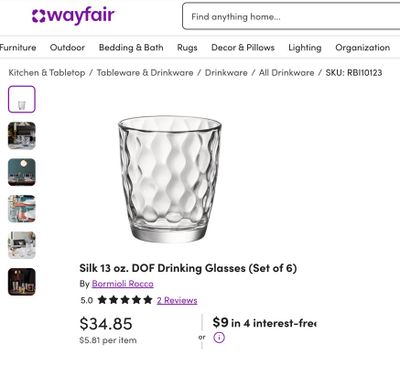This screenshot has width=400, height=366.
Task: Open the payment plan info icon
Action: [x=219, y=337]
